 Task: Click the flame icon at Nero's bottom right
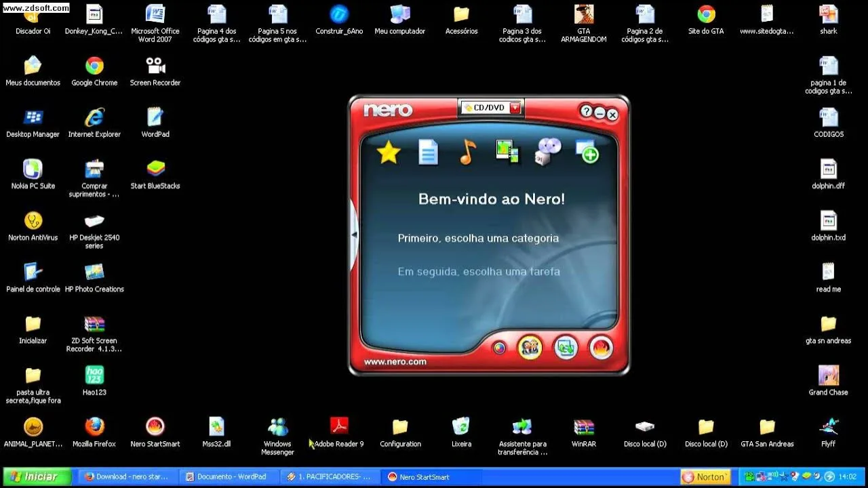(601, 348)
